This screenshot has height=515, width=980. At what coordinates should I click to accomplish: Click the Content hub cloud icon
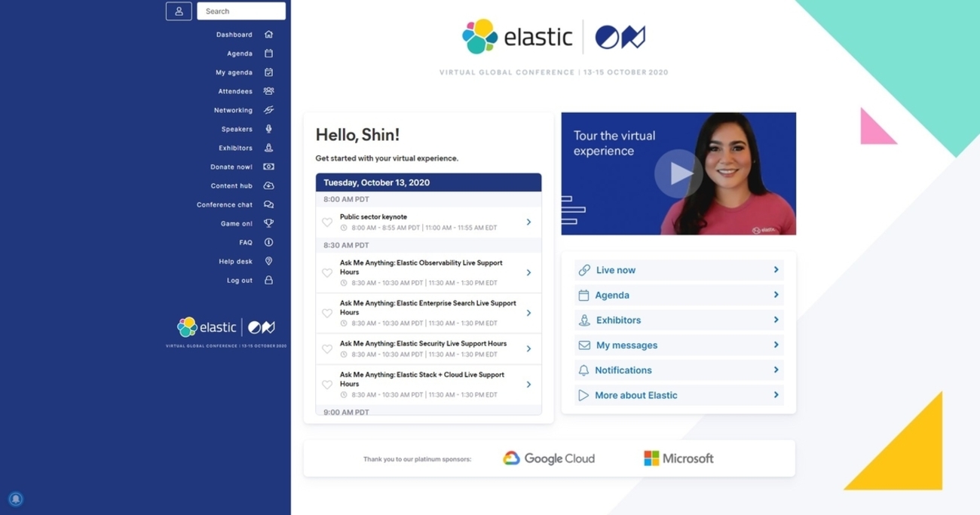268,185
